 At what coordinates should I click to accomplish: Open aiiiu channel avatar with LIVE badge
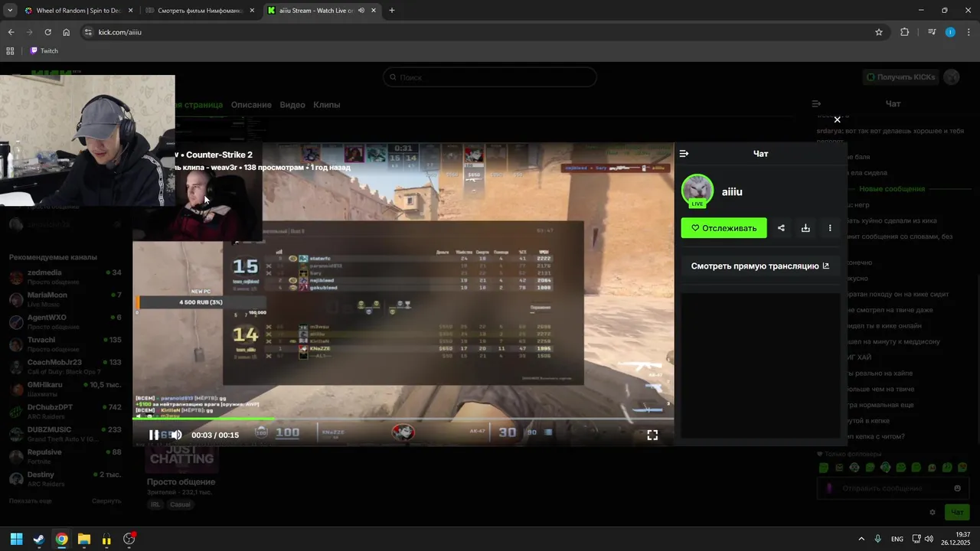coord(697,191)
